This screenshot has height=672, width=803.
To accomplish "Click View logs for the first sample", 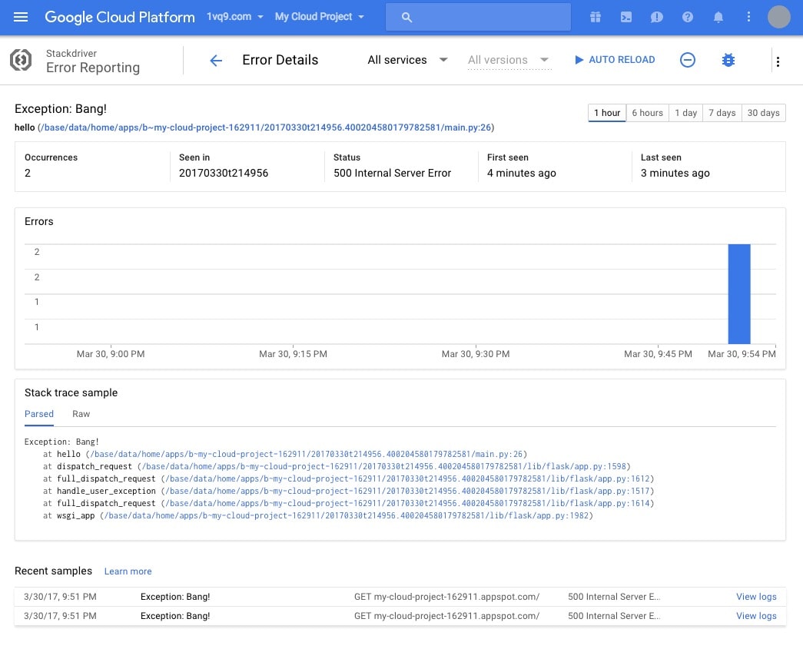I will [756, 597].
